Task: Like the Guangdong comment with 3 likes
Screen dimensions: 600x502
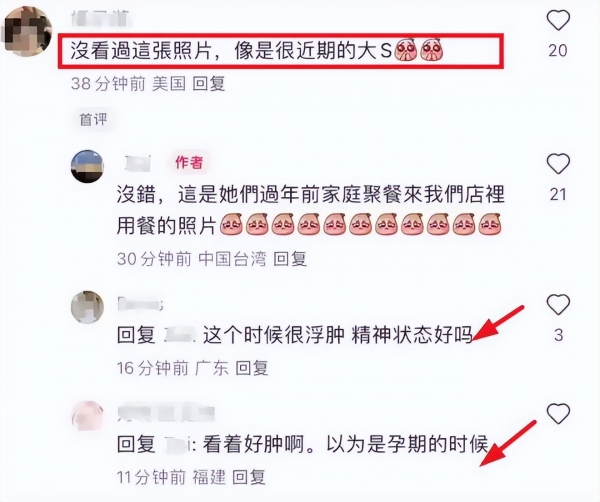Action: click(x=558, y=304)
